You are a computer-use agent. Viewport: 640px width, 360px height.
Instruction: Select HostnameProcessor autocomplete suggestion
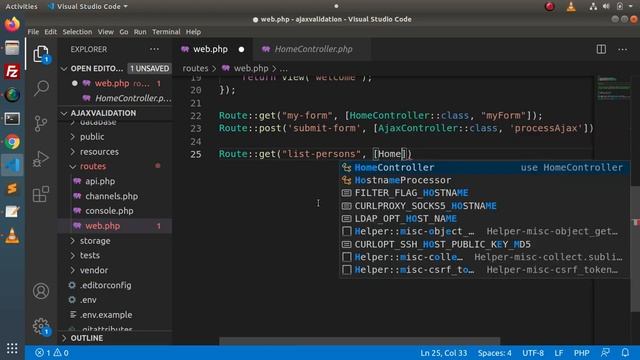484,180
